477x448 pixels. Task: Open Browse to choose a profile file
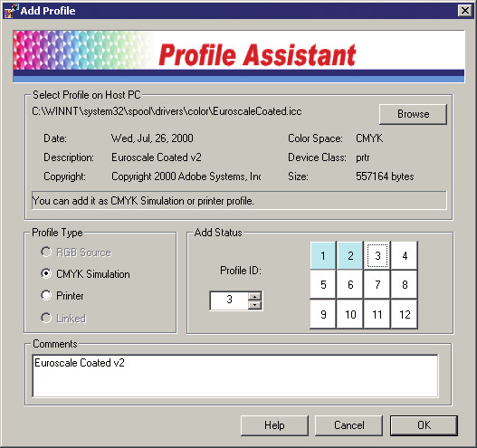point(413,114)
